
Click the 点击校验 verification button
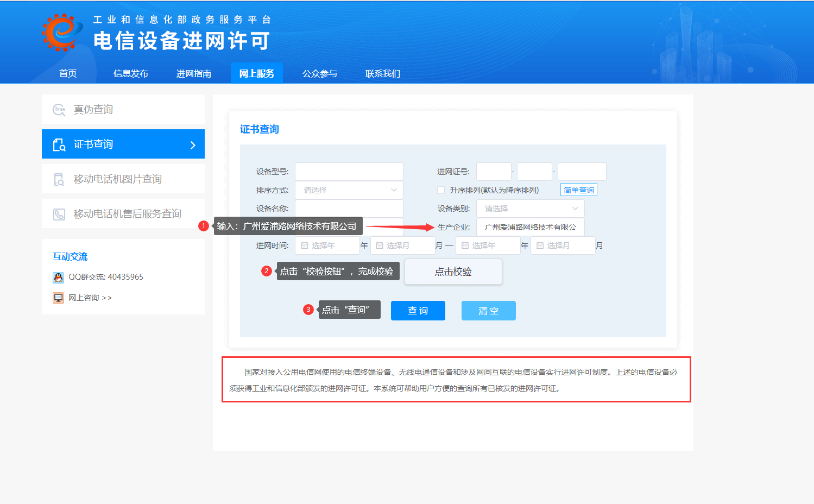tap(453, 272)
